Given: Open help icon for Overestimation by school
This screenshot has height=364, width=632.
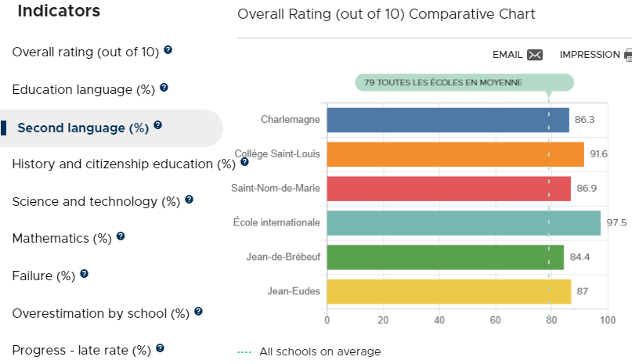Looking at the screenshot, I should [x=198, y=312].
